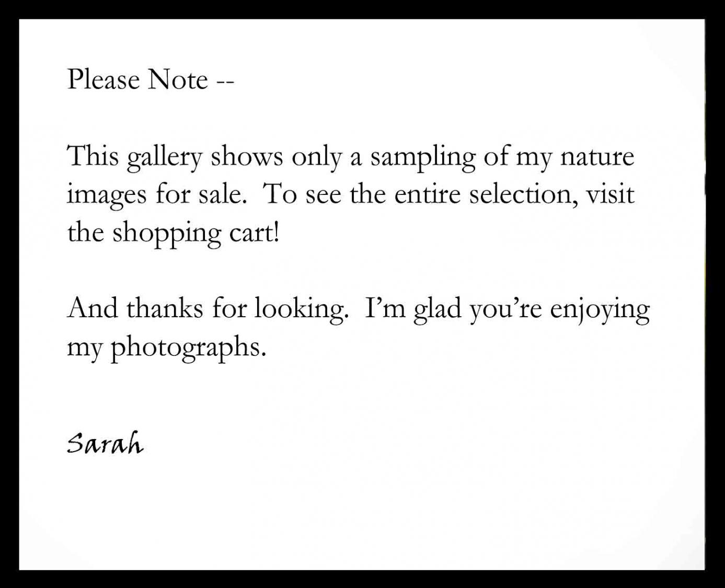
Task: Click the word "looking."
Action: click(x=301, y=309)
